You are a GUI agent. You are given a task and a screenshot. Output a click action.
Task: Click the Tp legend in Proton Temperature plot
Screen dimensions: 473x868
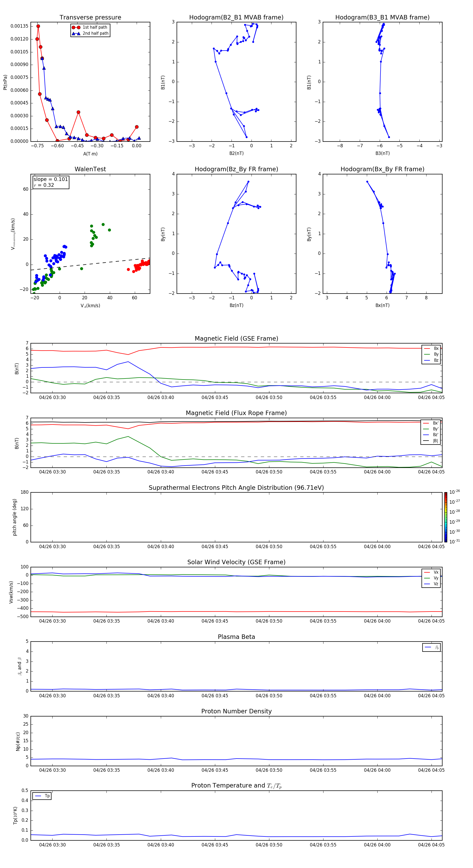pos(42,796)
